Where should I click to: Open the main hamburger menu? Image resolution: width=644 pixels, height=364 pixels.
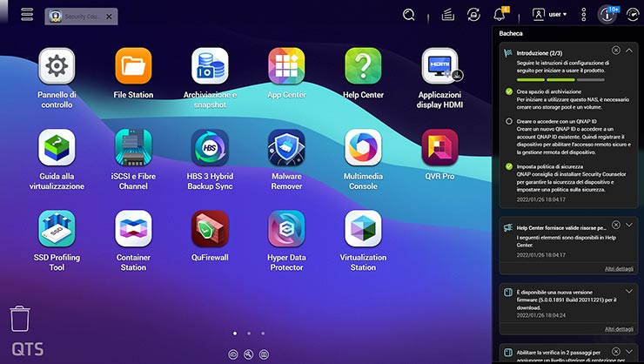(27, 15)
